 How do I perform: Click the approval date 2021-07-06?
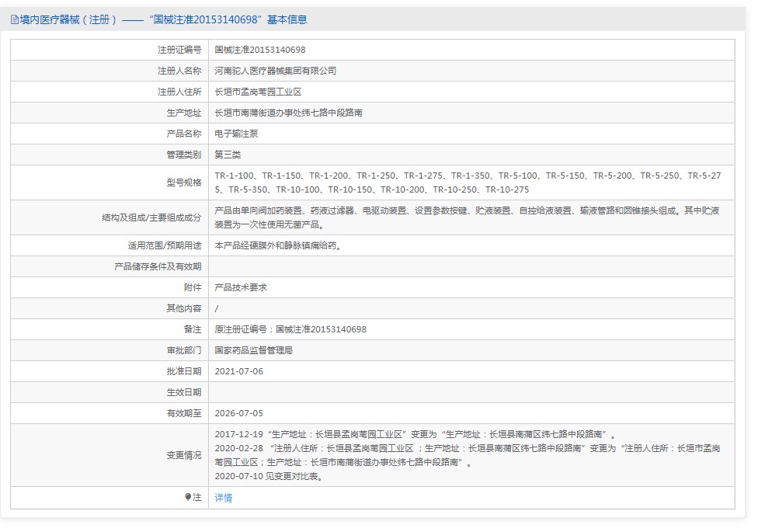coord(238,371)
